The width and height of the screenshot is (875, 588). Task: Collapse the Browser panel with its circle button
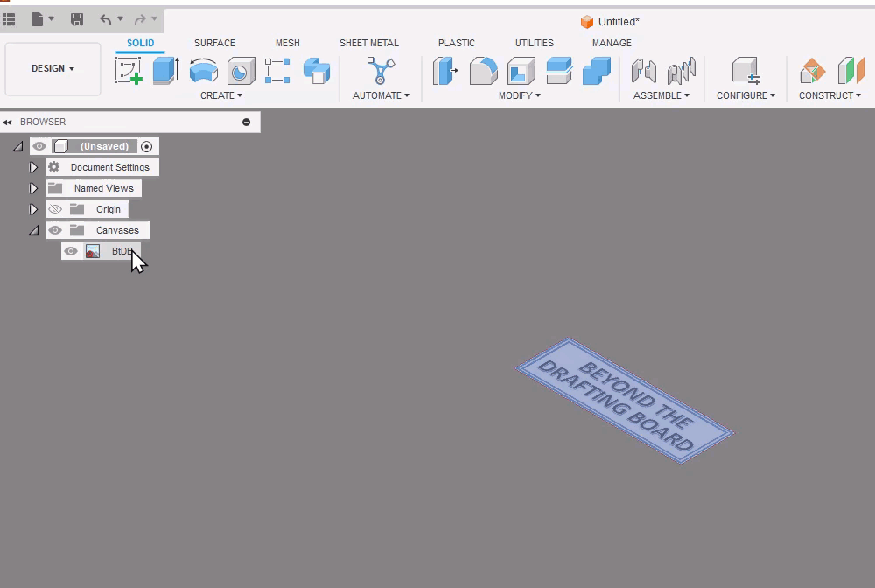246,122
